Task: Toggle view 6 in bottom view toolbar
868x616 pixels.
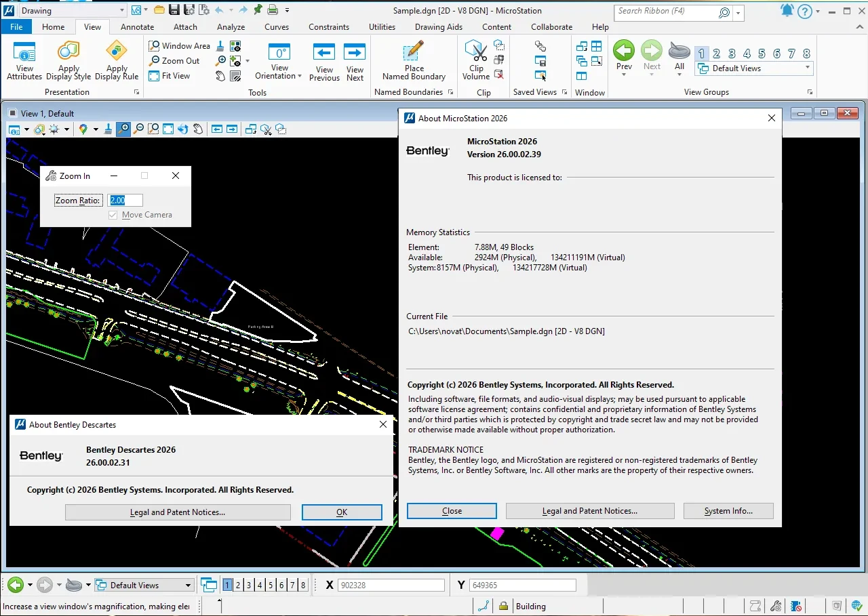Action: coord(281,585)
